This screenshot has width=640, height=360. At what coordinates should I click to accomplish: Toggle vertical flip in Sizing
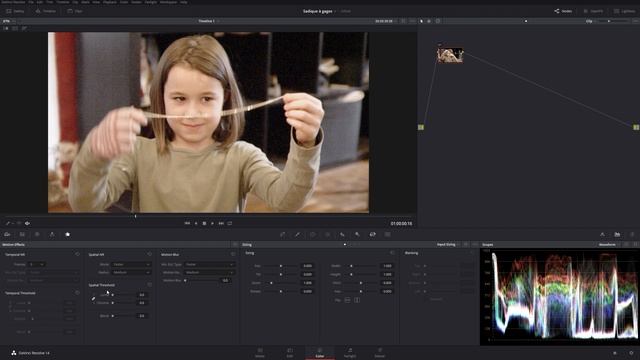coord(357,300)
